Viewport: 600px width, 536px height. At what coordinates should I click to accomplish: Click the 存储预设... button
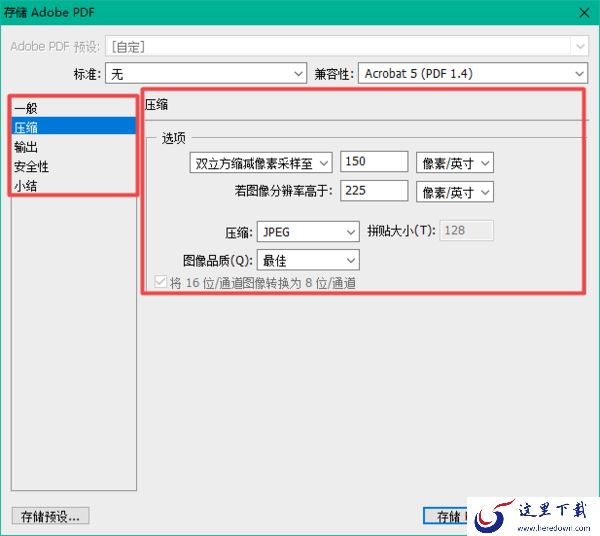pyautogui.click(x=50, y=516)
